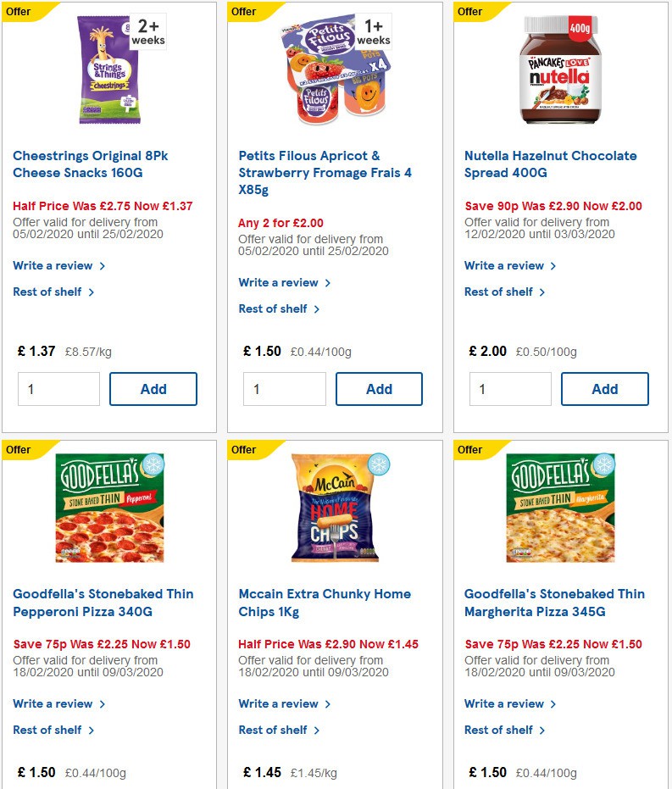Image resolution: width=672 pixels, height=789 pixels.
Task: Write a review for Petits Filous Fromage Frais
Action: click(x=279, y=282)
